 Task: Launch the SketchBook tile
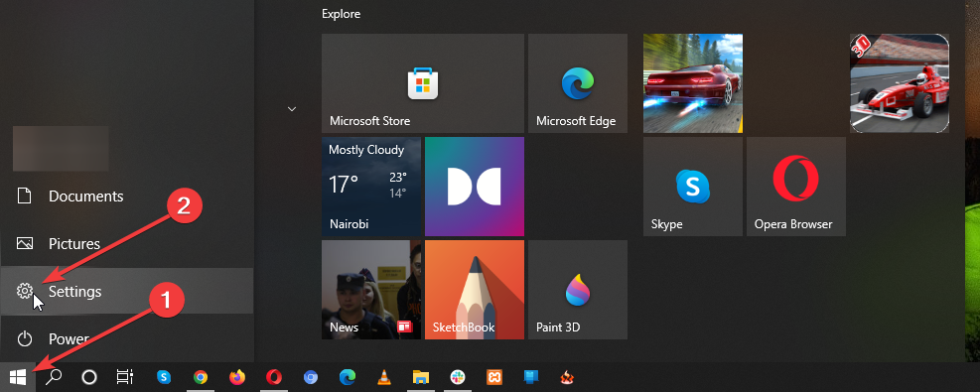point(475,290)
